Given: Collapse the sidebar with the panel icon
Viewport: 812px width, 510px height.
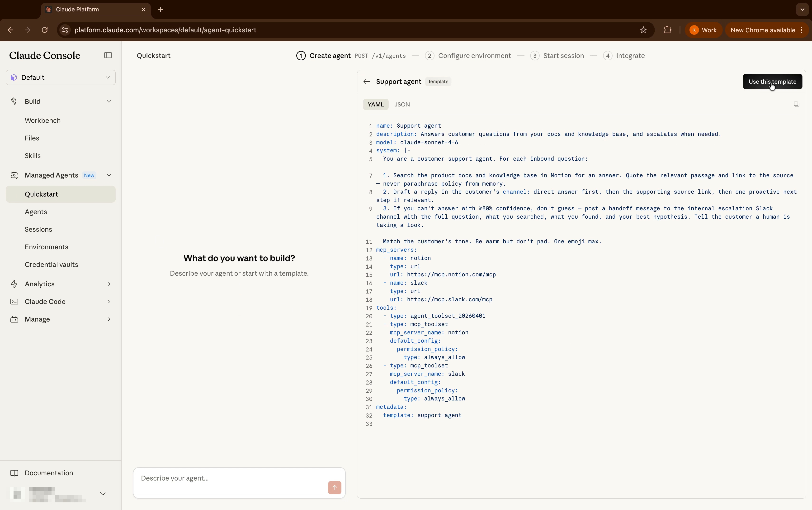Looking at the screenshot, I should pos(108,55).
